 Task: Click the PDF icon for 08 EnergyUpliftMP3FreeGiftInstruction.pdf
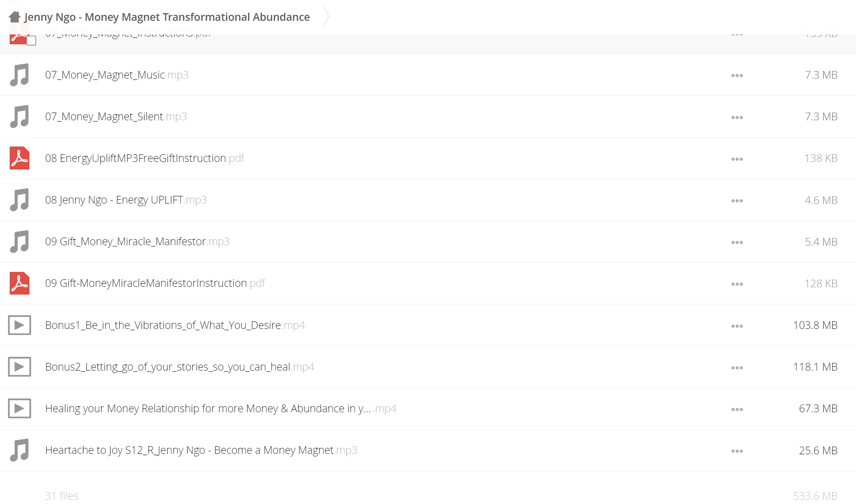20,158
